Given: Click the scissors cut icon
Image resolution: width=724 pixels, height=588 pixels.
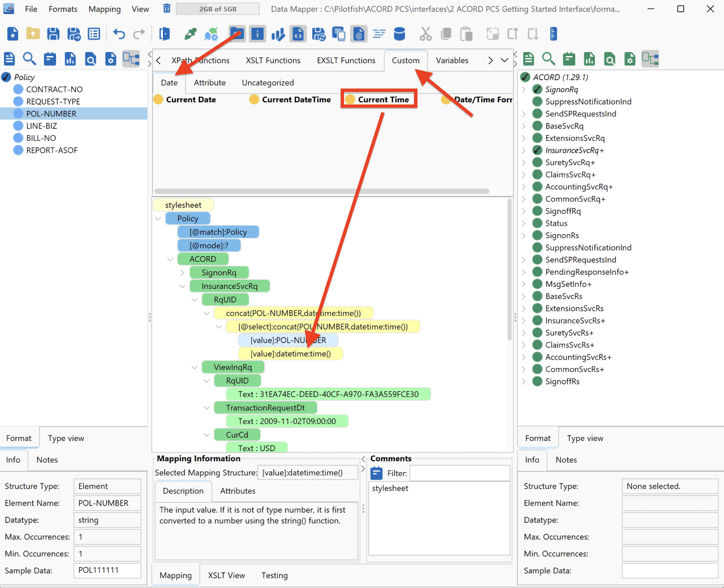Looking at the screenshot, I should coord(425,34).
